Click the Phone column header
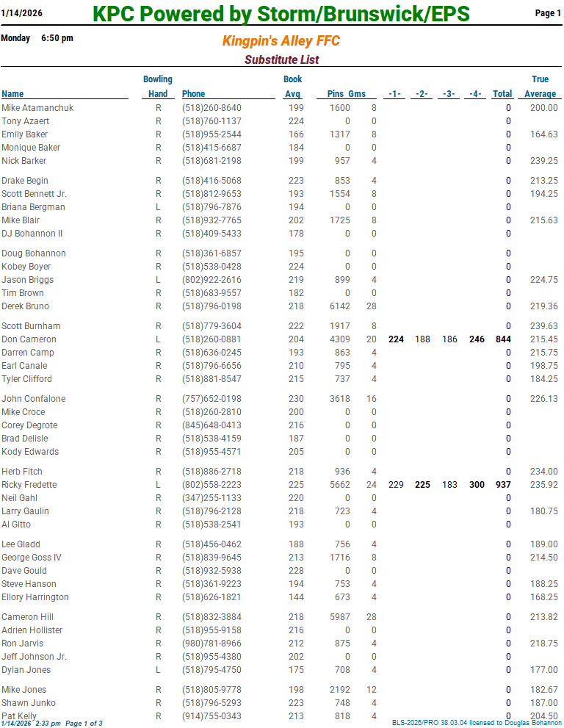Screen dimensions: 564x728 pos(193,93)
